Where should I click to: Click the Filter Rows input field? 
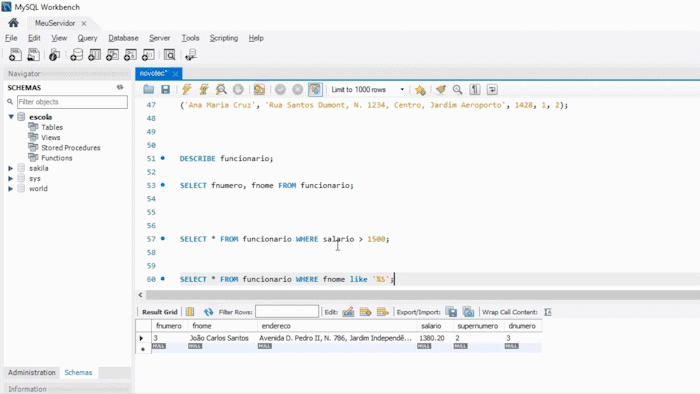pos(287,311)
